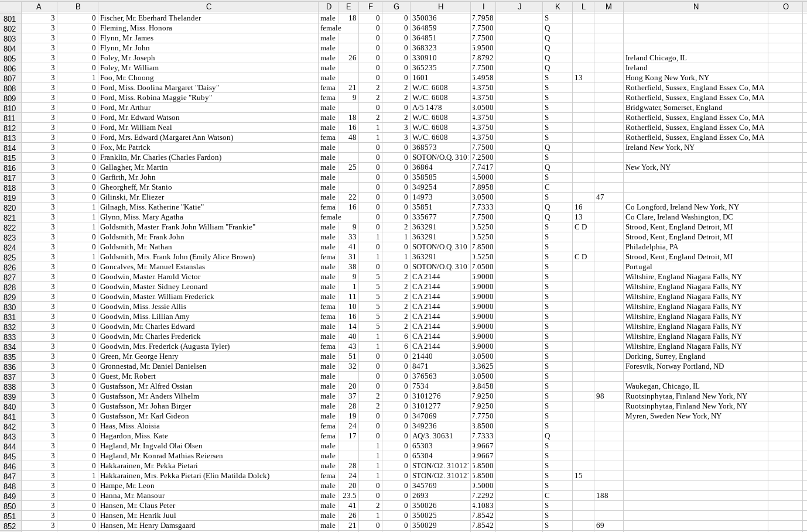Click ticket cell '3101276'

tap(440, 396)
